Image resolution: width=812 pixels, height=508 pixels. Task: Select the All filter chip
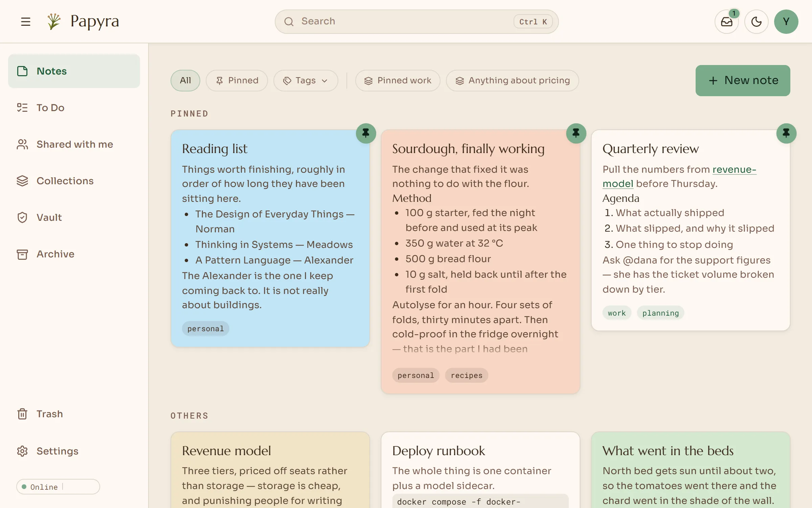pyautogui.click(x=185, y=81)
